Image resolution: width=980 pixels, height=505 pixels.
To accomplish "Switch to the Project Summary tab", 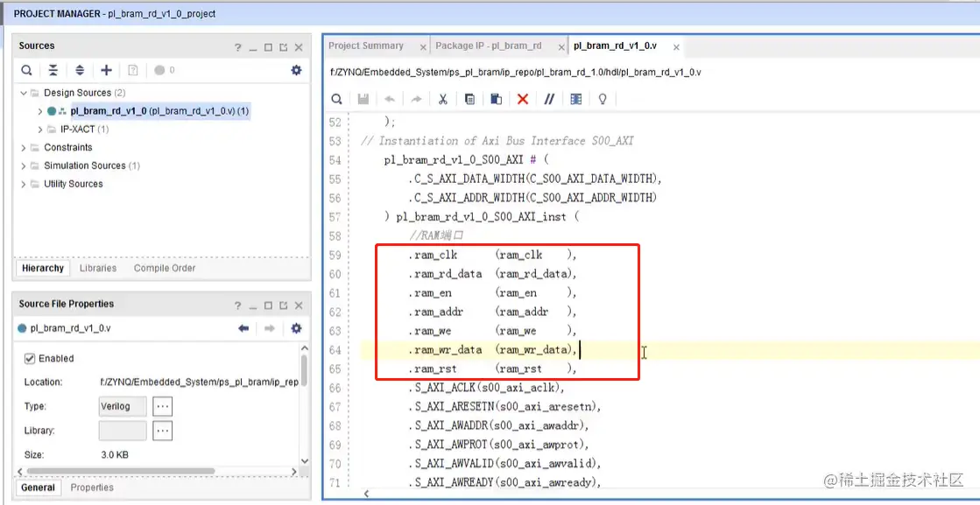I will coord(365,46).
